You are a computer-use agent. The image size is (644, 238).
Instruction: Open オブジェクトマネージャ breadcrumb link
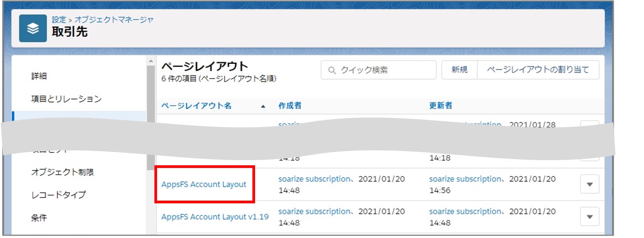tap(114, 19)
